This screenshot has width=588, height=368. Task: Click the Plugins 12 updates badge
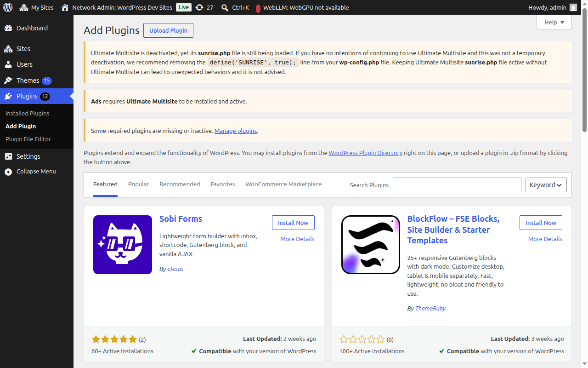(x=45, y=97)
